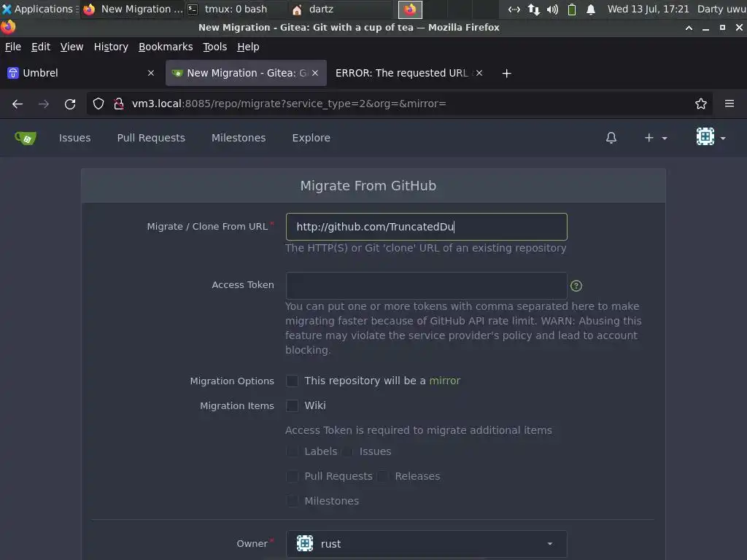This screenshot has height=560, width=747.
Task: Click the network connection icon in tray
Action: click(514, 9)
